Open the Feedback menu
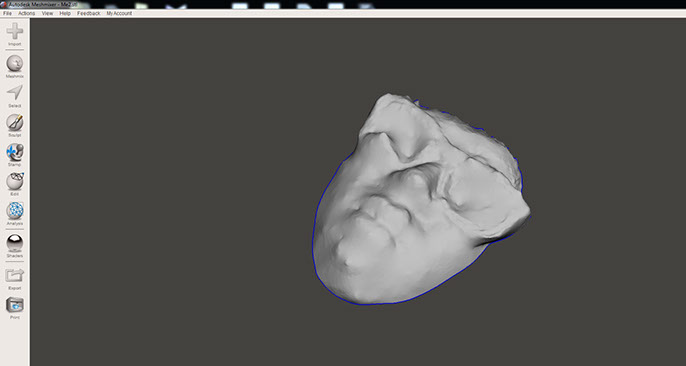686x366 pixels. point(89,14)
